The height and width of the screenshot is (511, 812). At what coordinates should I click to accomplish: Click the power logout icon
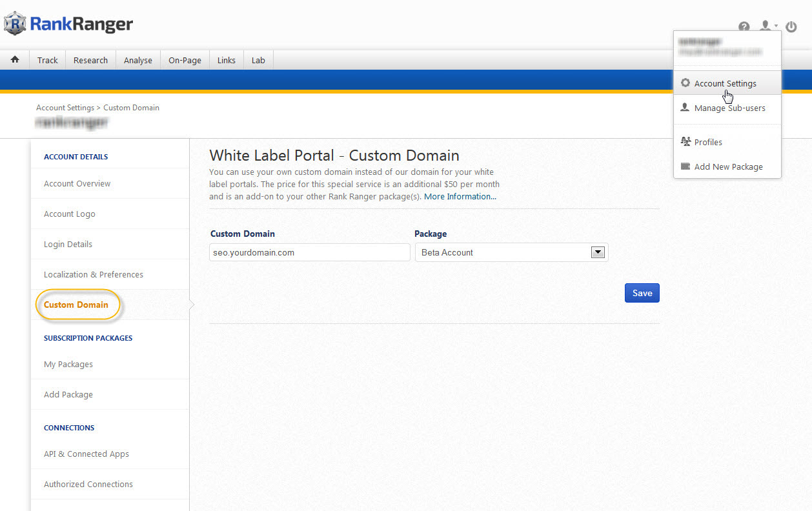(x=791, y=27)
